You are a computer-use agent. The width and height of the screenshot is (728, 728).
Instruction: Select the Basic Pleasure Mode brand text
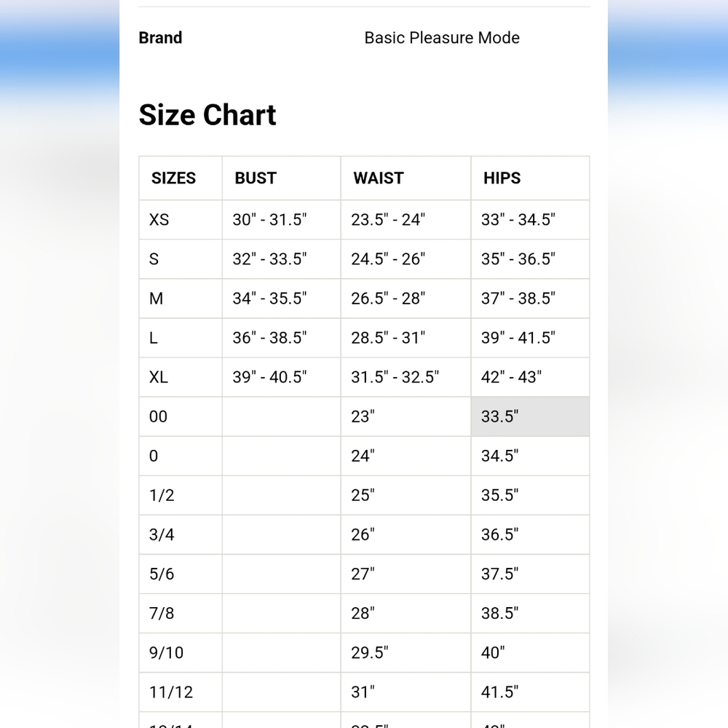coord(442,38)
